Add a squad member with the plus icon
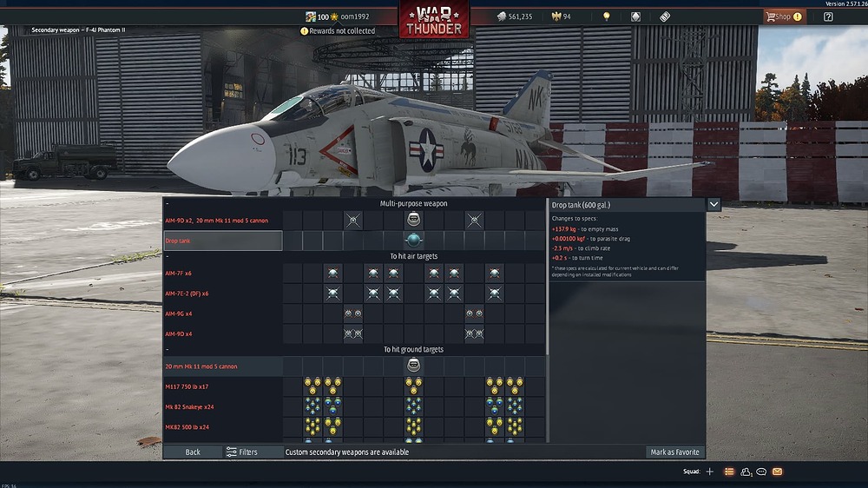The height and width of the screenshot is (488, 868). [x=710, y=472]
